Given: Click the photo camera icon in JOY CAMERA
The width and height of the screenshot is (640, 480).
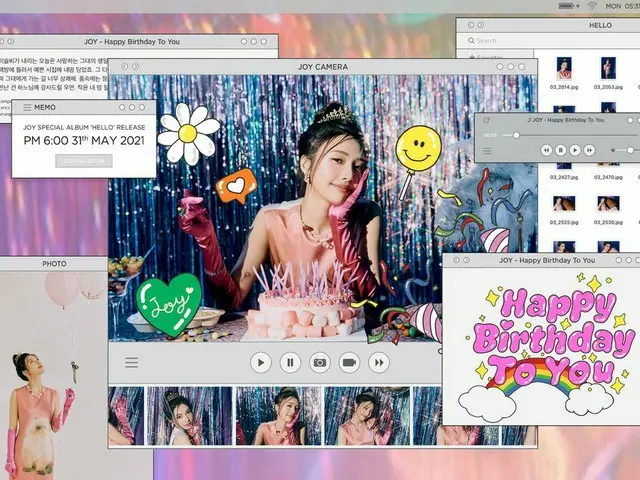Looking at the screenshot, I should click(x=320, y=363).
